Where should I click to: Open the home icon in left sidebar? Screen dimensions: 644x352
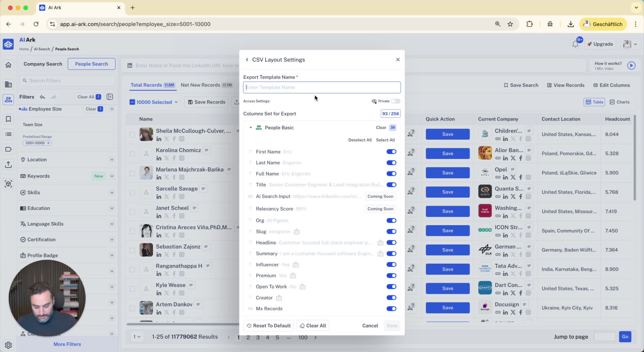pos(8,65)
